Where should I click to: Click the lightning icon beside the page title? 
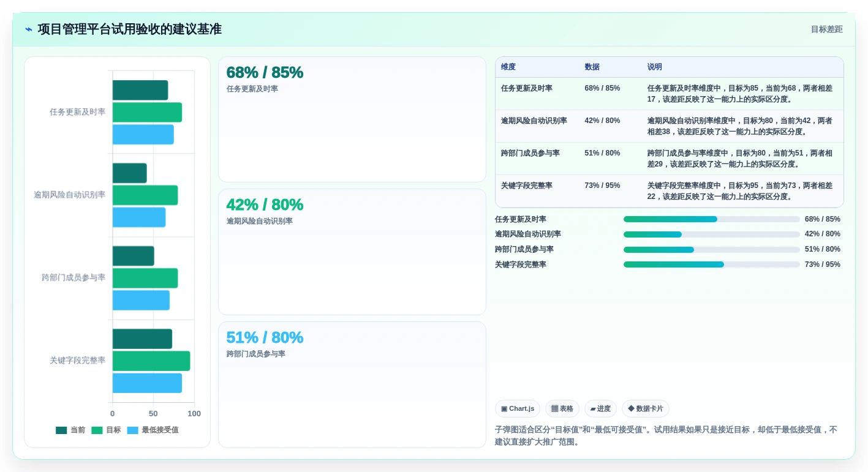[x=29, y=29]
